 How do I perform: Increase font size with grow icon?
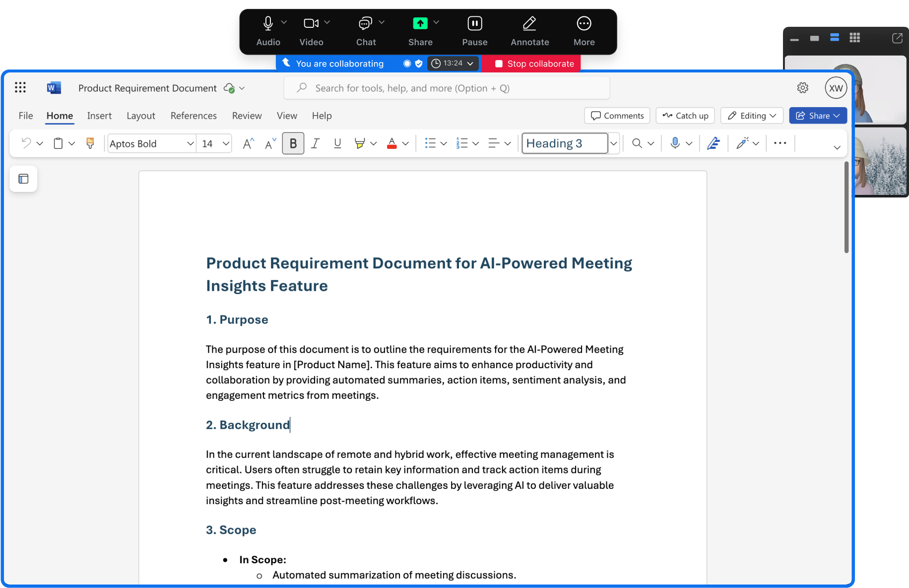[x=248, y=143]
